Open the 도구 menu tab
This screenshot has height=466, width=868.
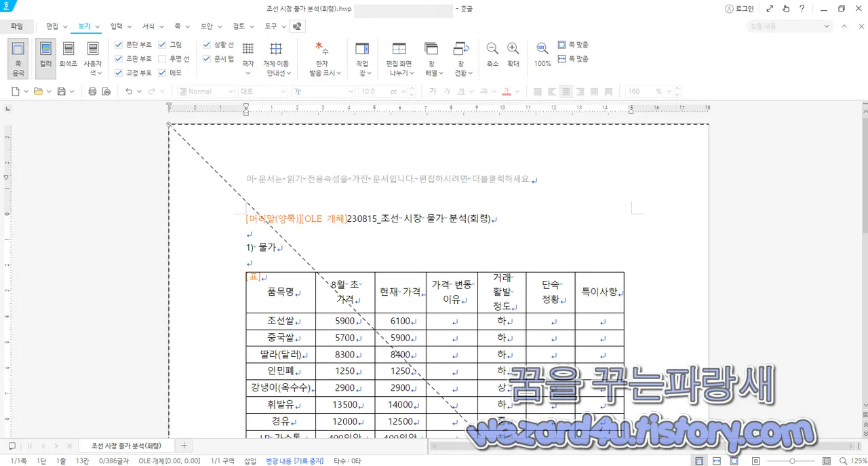click(x=271, y=26)
